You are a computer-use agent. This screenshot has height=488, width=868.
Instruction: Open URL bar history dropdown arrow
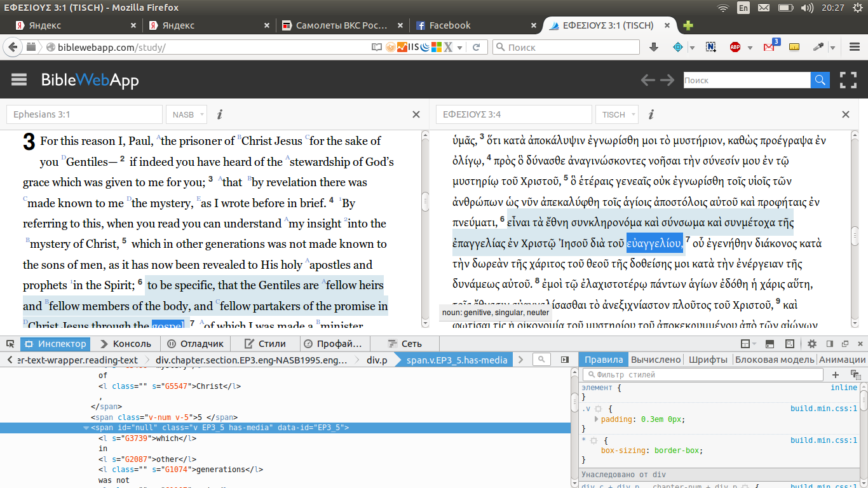coord(459,48)
